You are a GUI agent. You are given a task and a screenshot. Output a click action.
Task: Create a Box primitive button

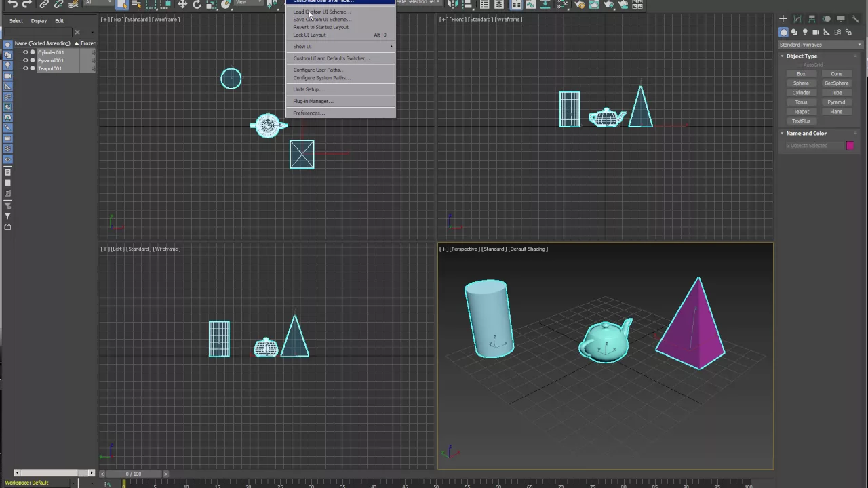coord(801,73)
